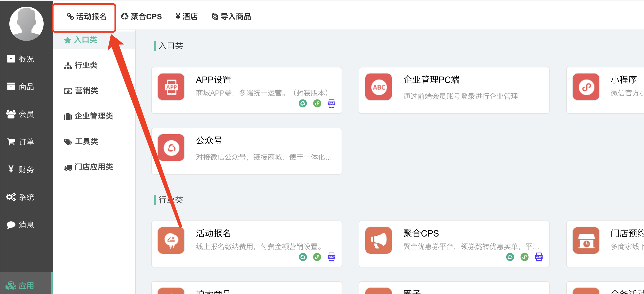Click the megaphone icon for 聚合CPS
The height and width of the screenshot is (294, 644).
[x=379, y=240]
